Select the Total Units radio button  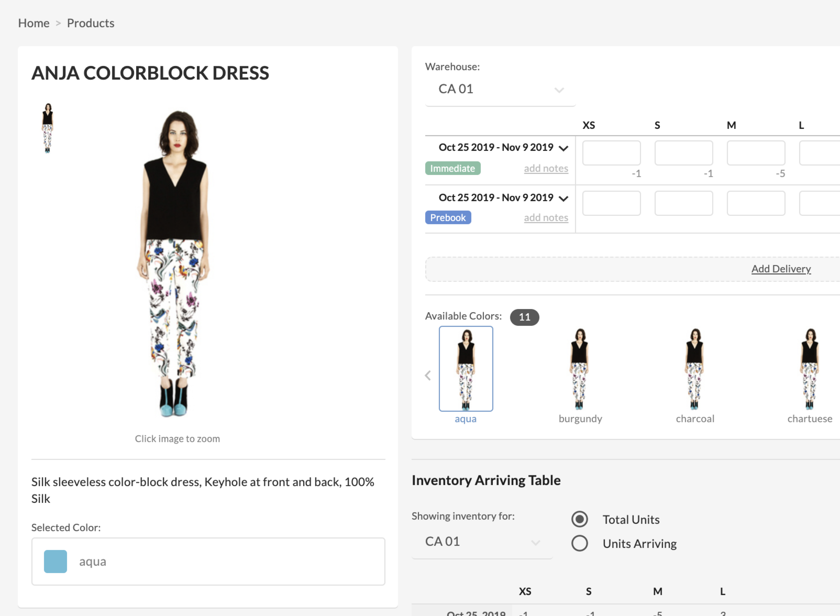pos(579,519)
